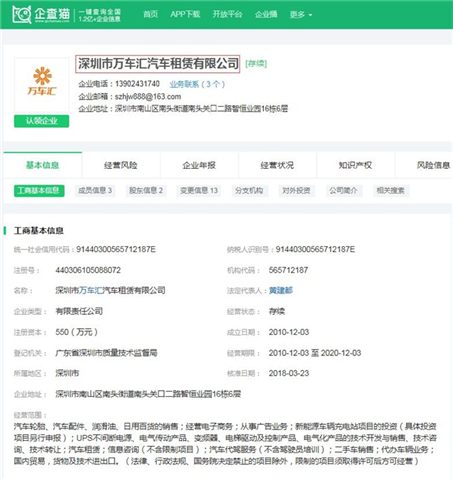Jump to 股东信息 2 section
Screen dimensions: 453x480
[x=146, y=191]
